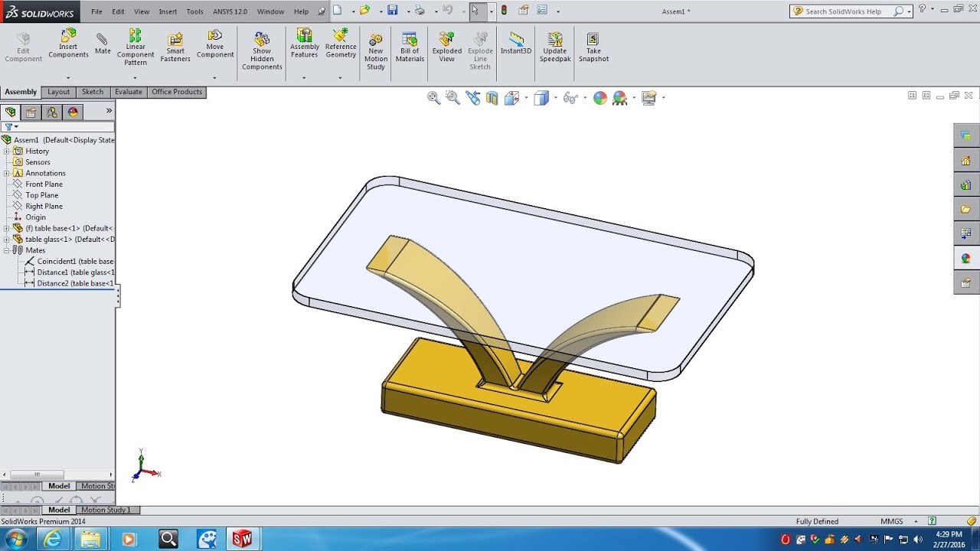Click the Display Style icon
The image size is (980, 551).
coord(541,97)
